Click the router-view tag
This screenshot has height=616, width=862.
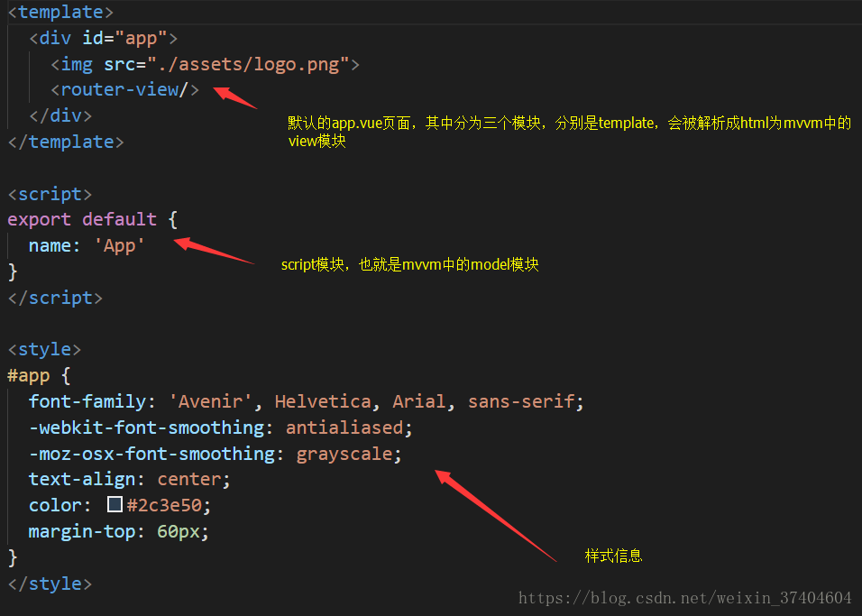pos(124,89)
